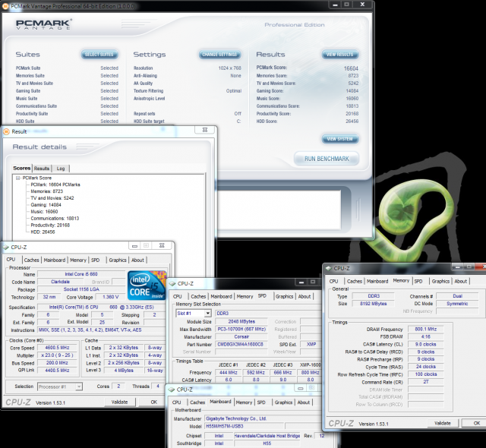Open About tab in the CPU window
The width and height of the screenshot is (486, 448).
[137, 260]
